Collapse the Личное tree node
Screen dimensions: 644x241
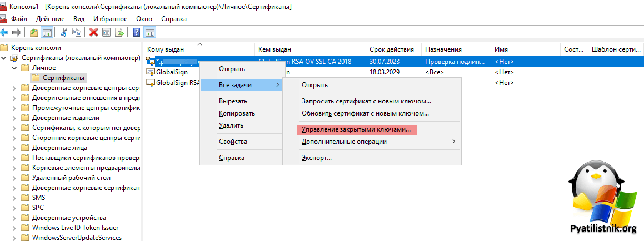coord(15,68)
